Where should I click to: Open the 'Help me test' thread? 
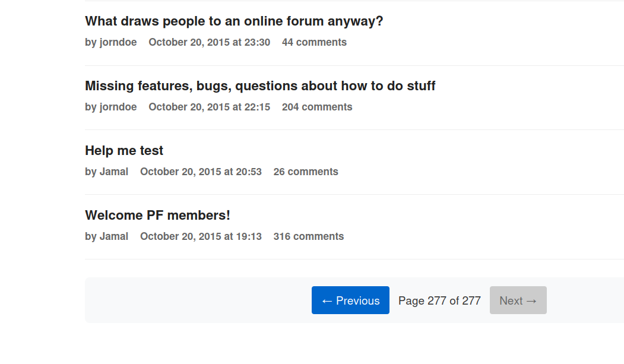pyautogui.click(x=124, y=151)
